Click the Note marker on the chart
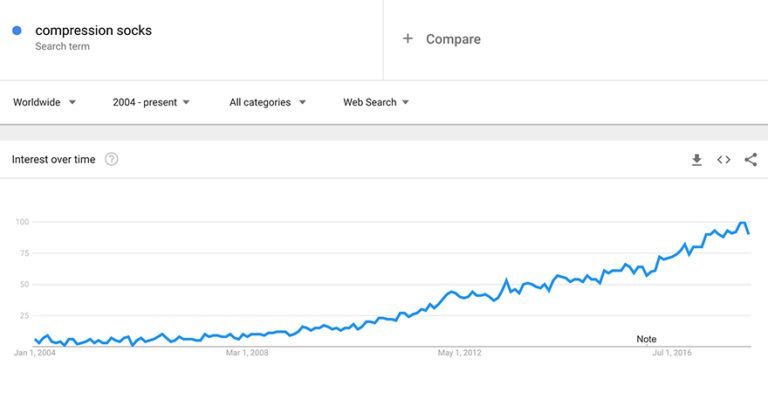 pos(646,339)
